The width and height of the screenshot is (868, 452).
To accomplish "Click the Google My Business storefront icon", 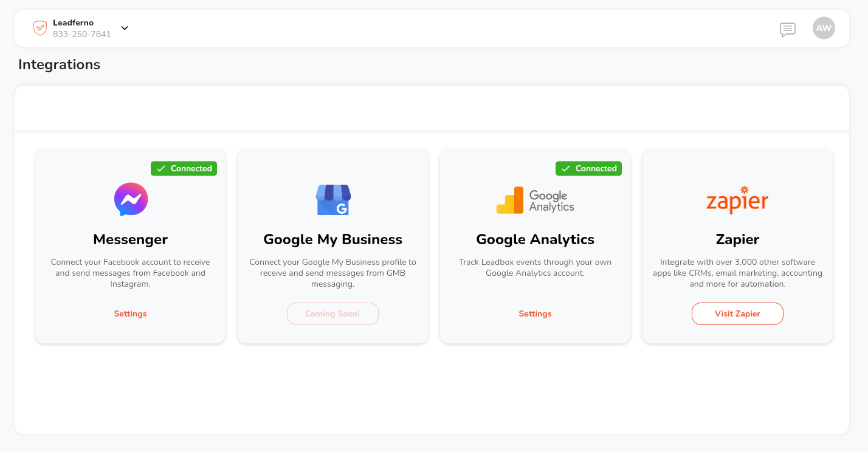I will (333, 200).
